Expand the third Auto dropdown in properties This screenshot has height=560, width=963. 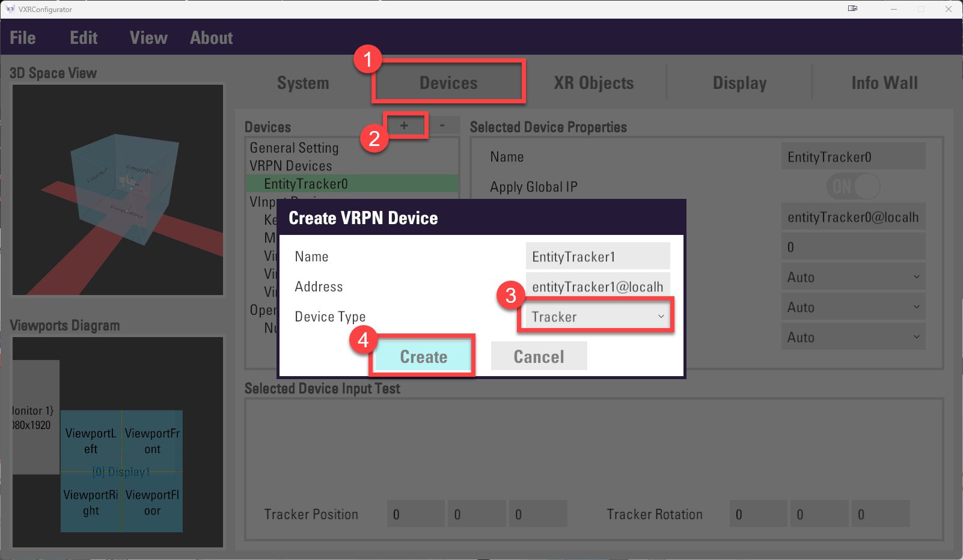(852, 337)
